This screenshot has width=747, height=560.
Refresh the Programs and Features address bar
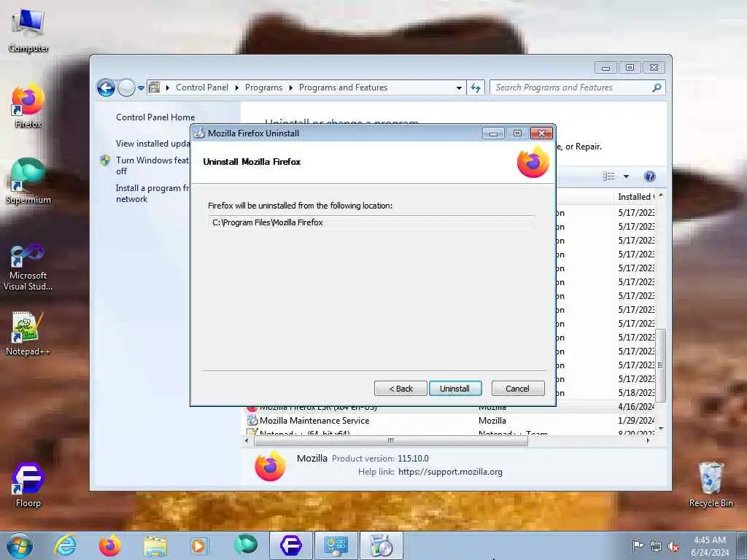(476, 87)
